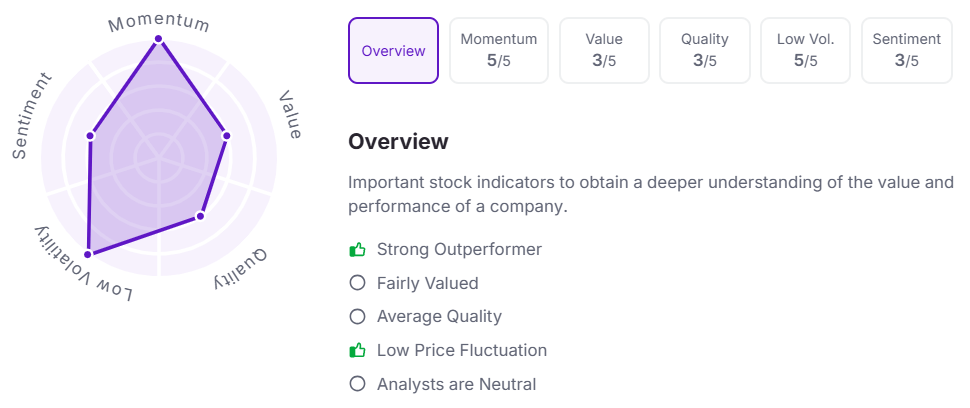Click circle icon next to Fairly Valued
970x408 pixels.
pos(357,283)
